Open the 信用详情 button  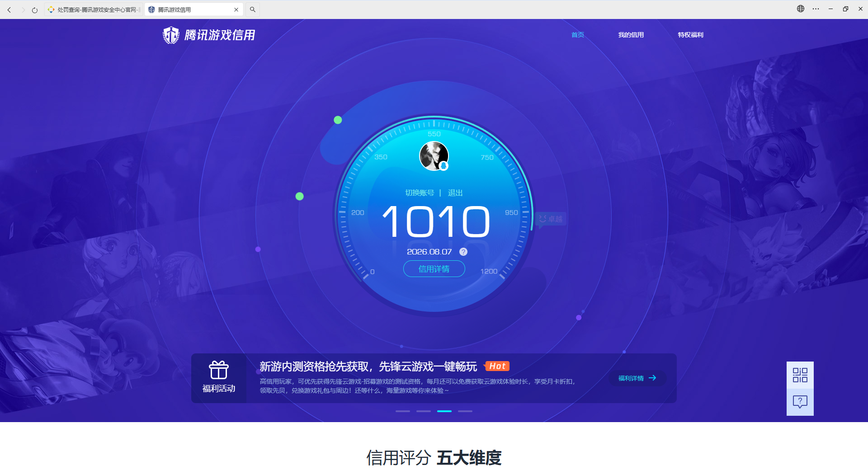pyautogui.click(x=434, y=269)
